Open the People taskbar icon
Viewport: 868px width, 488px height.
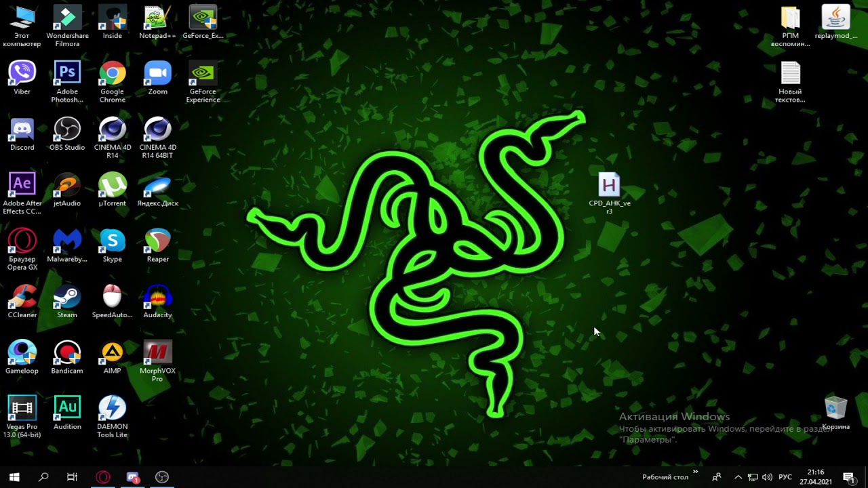click(717, 477)
